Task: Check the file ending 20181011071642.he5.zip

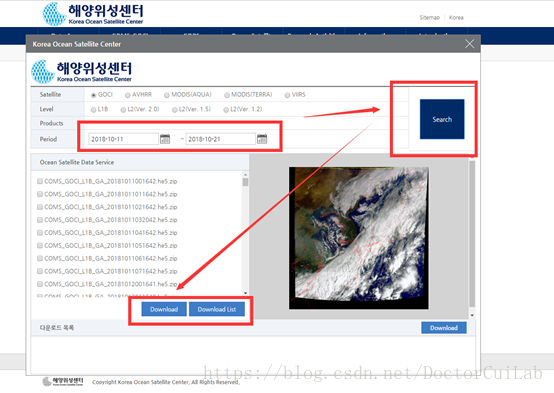Action: pyautogui.click(x=40, y=271)
